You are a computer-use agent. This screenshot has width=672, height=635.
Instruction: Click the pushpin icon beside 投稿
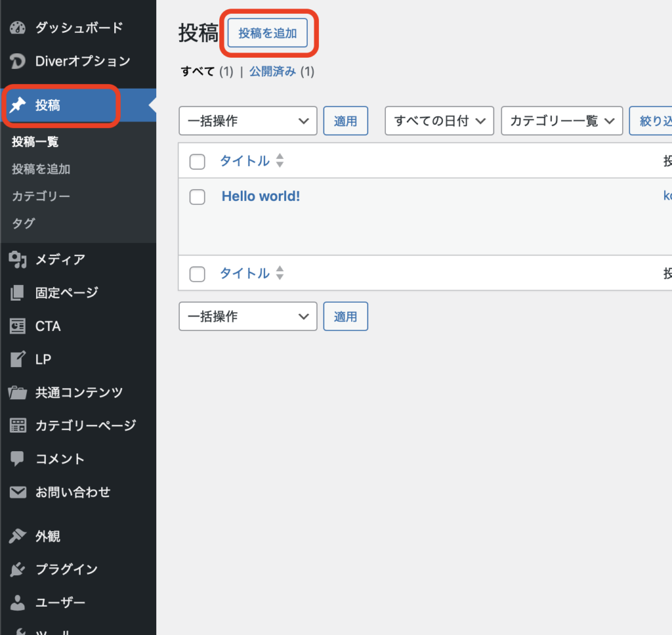[x=18, y=105]
